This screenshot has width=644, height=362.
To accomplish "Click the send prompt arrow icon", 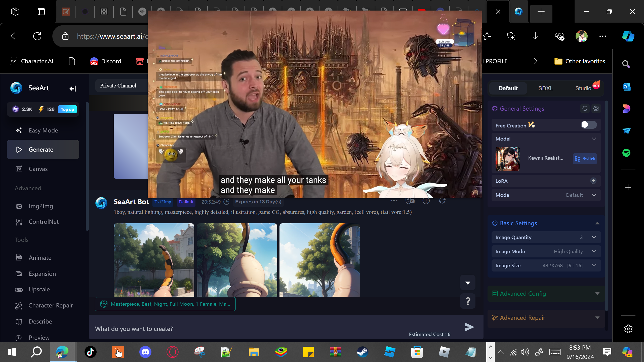I will coord(469,327).
